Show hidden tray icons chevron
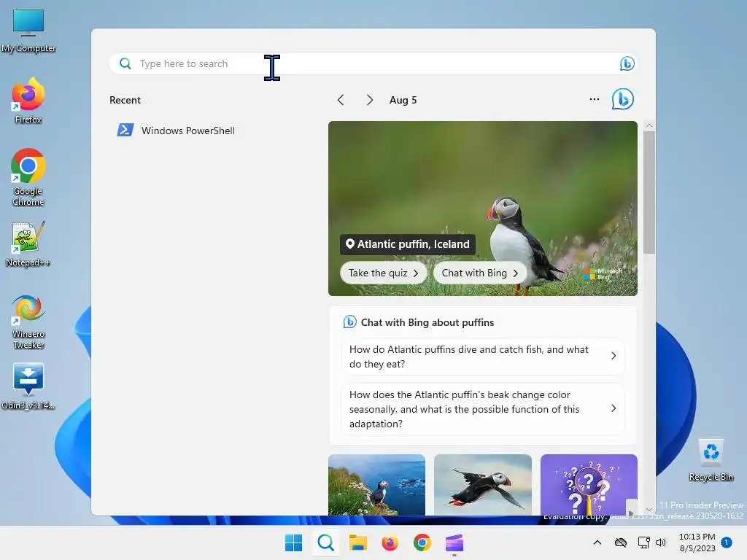The width and height of the screenshot is (747, 560). (x=597, y=542)
